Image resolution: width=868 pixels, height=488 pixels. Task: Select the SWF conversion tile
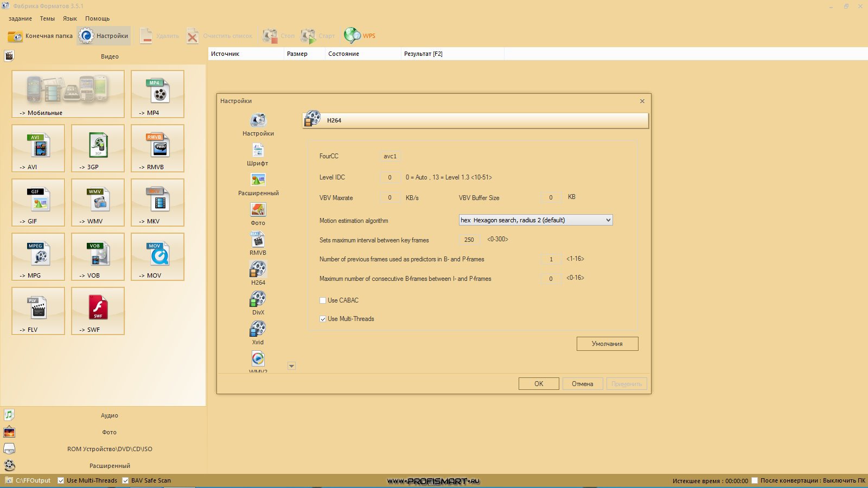(98, 311)
